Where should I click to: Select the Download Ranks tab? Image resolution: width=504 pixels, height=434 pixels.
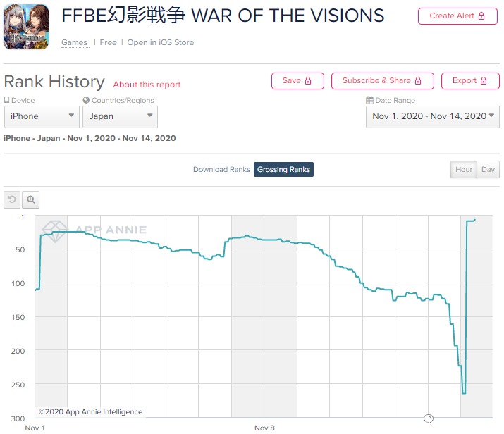(x=221, y=169)
